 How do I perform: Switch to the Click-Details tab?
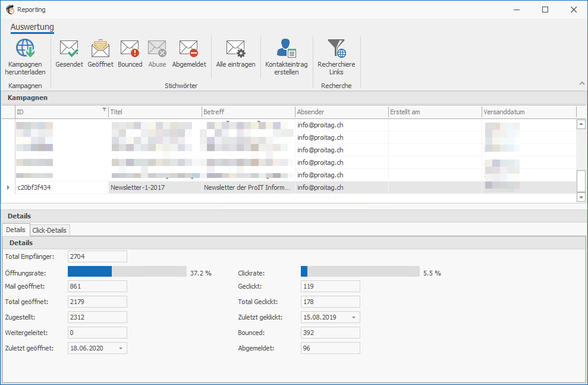[x=50, y=230]
